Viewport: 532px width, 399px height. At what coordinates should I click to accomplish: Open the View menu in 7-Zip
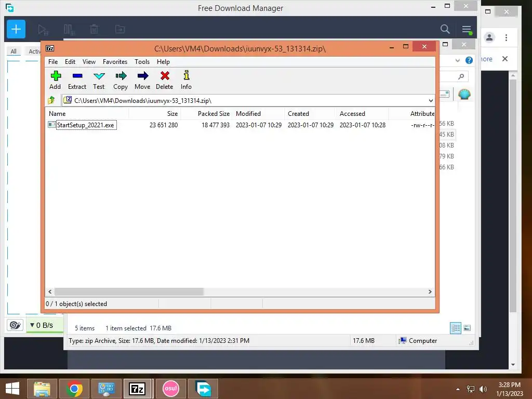click(89, 62)
